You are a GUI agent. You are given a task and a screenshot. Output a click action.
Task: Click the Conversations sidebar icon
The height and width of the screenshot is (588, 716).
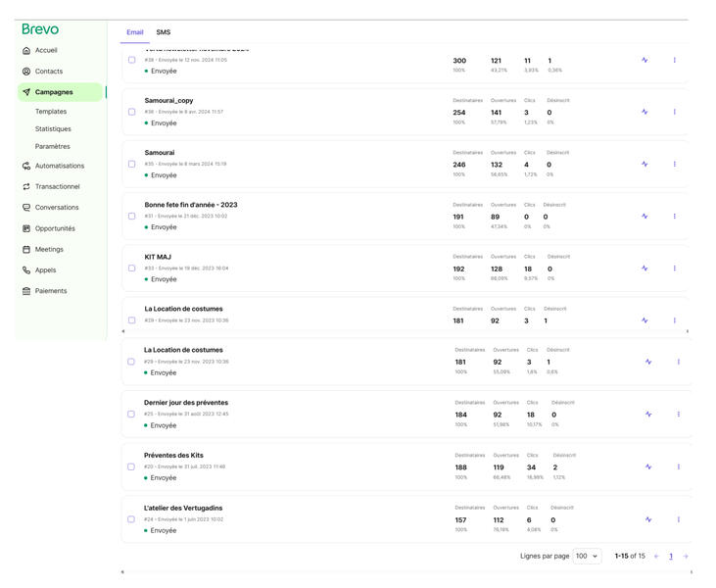[26, 208]
